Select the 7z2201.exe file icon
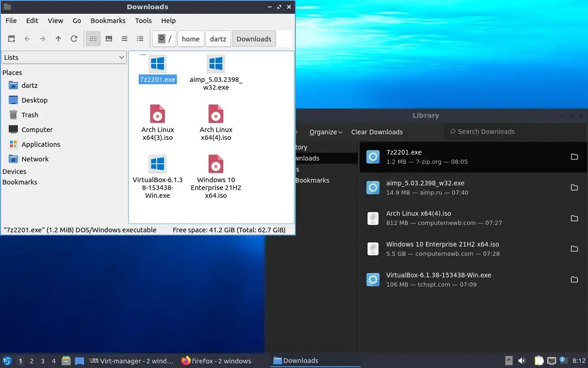This screenshot has height=368, width=588. 158,64
